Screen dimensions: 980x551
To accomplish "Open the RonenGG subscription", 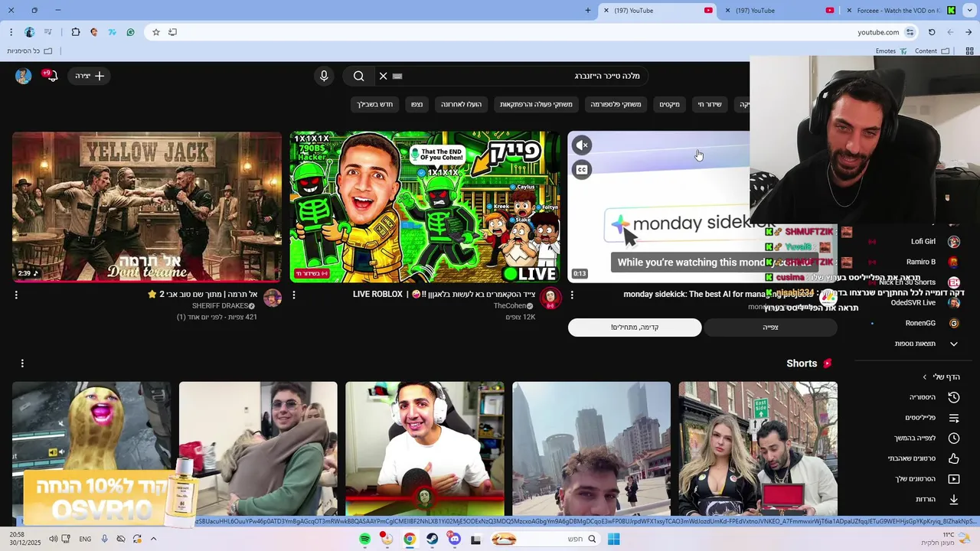I will [x=920, y=323].
